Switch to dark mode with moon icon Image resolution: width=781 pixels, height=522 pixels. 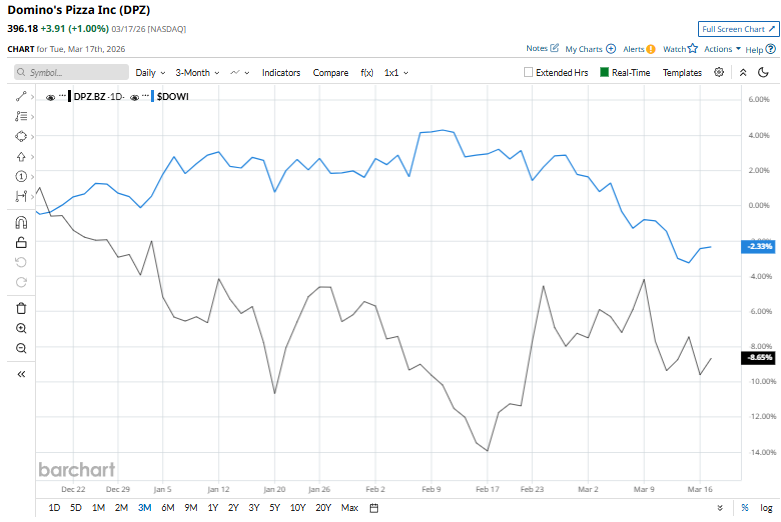coord(763,72)
